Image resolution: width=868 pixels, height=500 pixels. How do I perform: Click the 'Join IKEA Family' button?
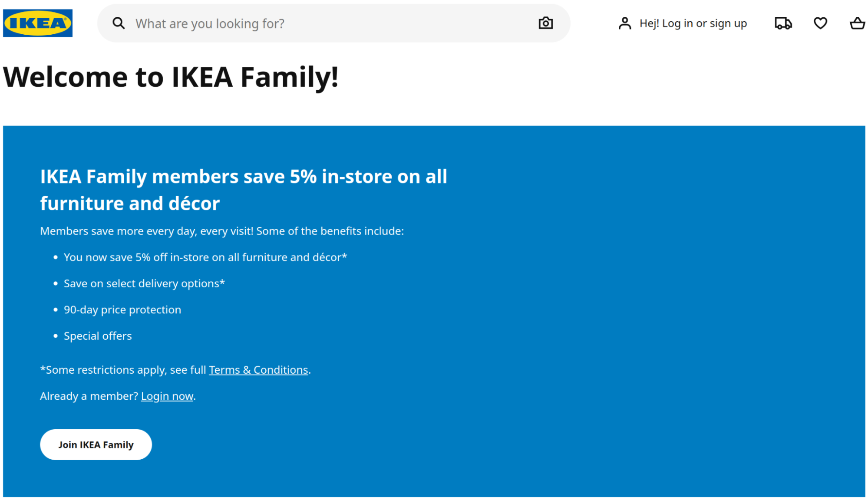pos(96,444)
